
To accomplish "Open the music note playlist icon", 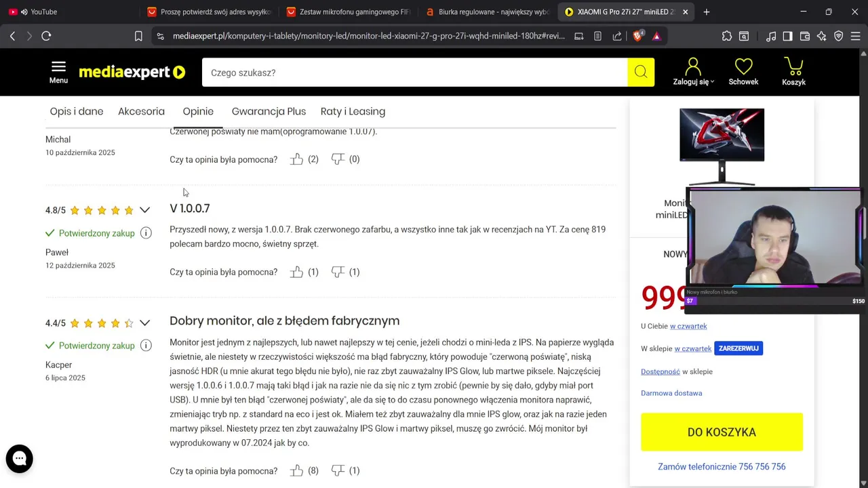I will click(x=771, y=36).
